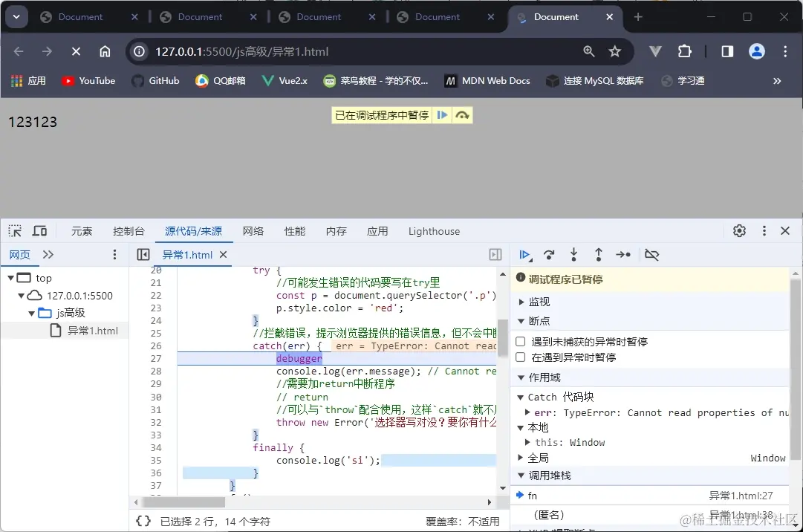Viewport: 803px width, 532px height.
Task: Expand the 监视 watch section
Action: tap(521, 302)
